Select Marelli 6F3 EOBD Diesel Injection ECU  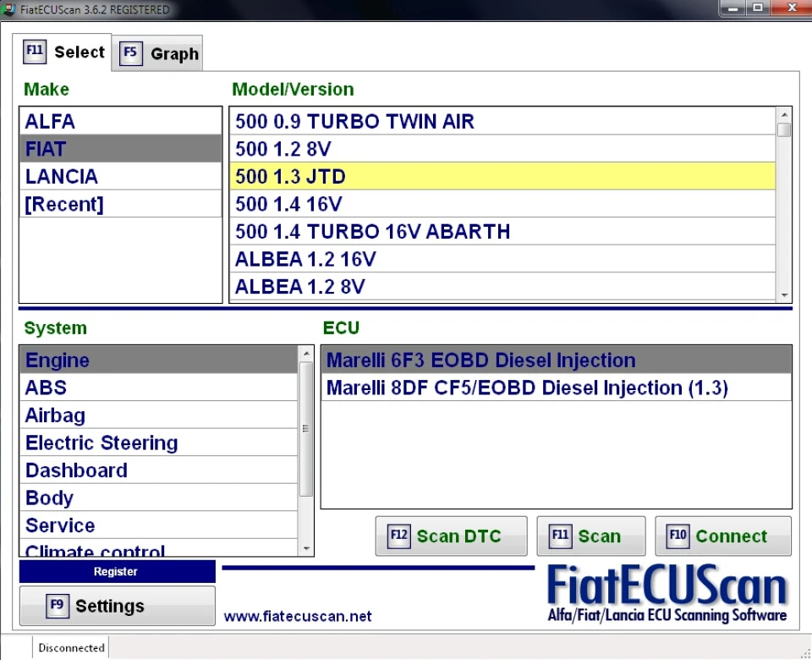pos(557,360)
